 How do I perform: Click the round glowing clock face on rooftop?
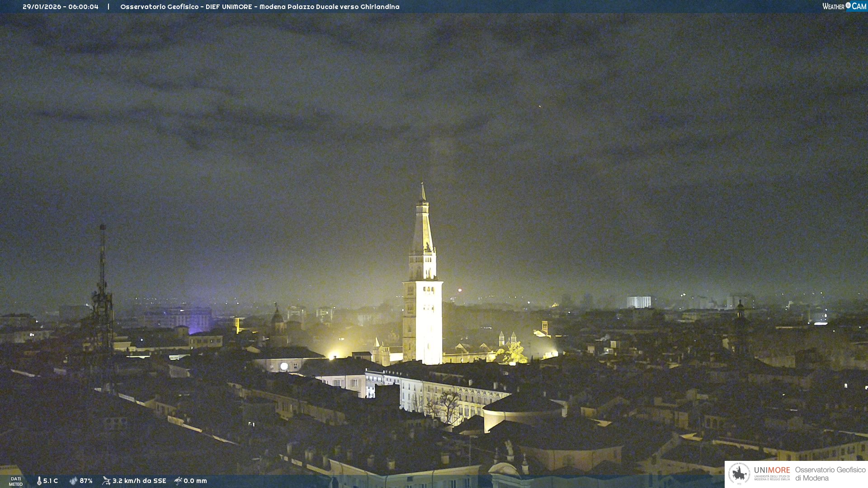point(284,366)
